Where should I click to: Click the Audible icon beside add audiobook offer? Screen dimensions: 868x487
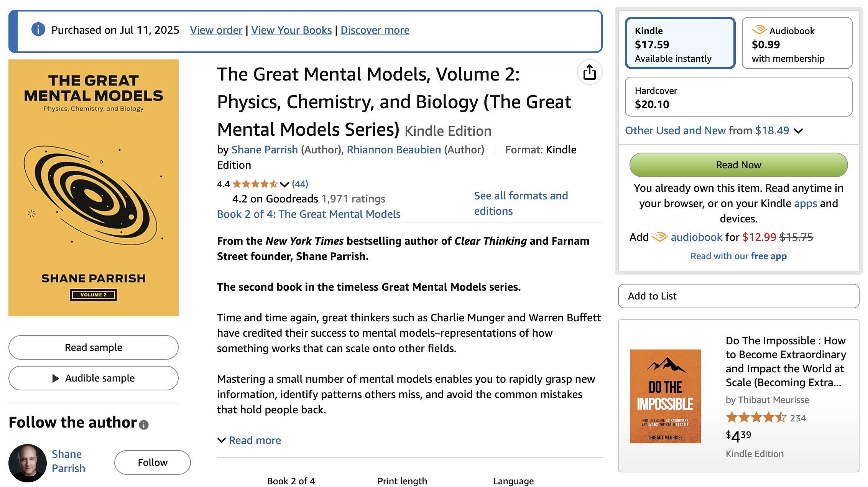[x=659, y=237]
